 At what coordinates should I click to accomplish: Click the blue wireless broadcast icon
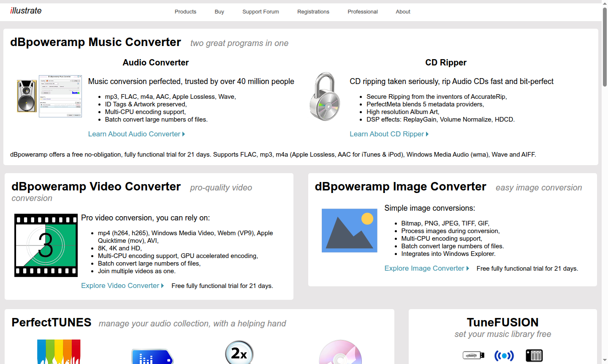pyautogui.click(x=504, y=356)
